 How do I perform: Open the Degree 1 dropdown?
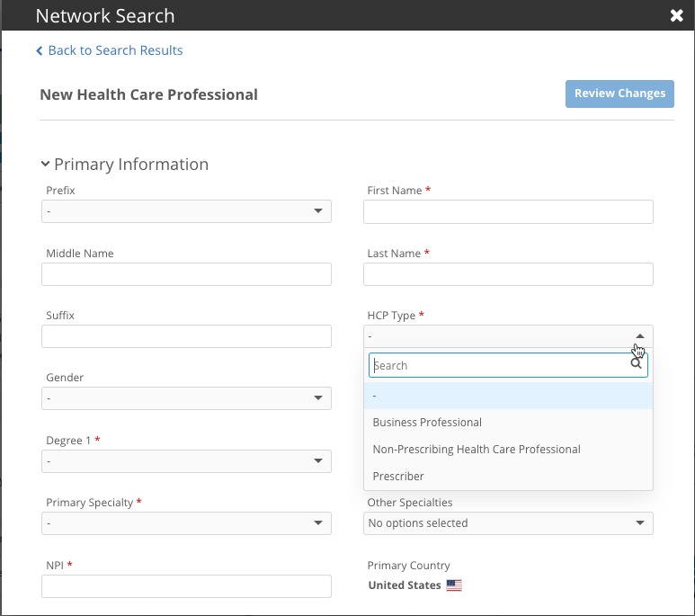(x=186, y=461)
